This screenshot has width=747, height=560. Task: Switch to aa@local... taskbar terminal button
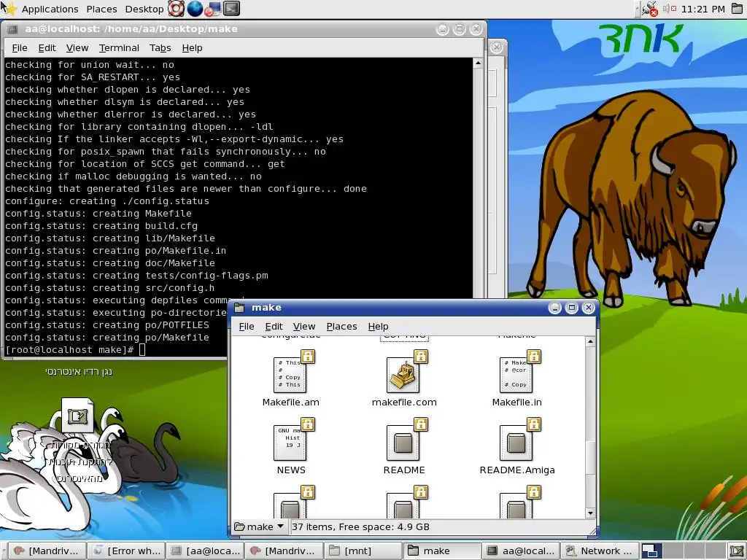521,551
